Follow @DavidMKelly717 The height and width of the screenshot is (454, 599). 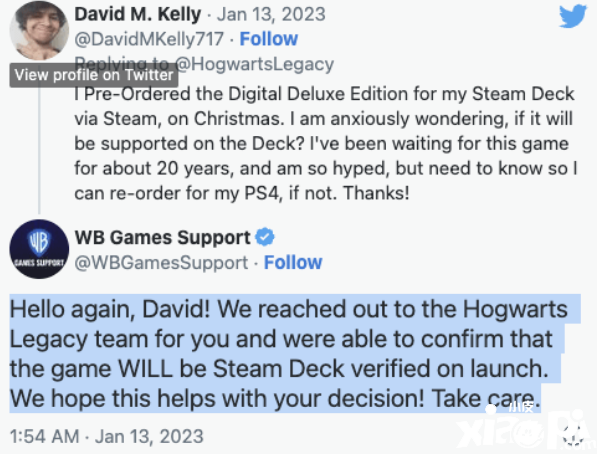pyautogui.click(x=269, y=39)
